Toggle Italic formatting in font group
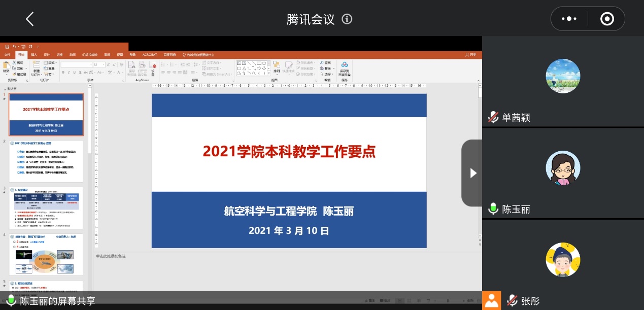This screenshot has width=644, height=310. coord(69,73)
